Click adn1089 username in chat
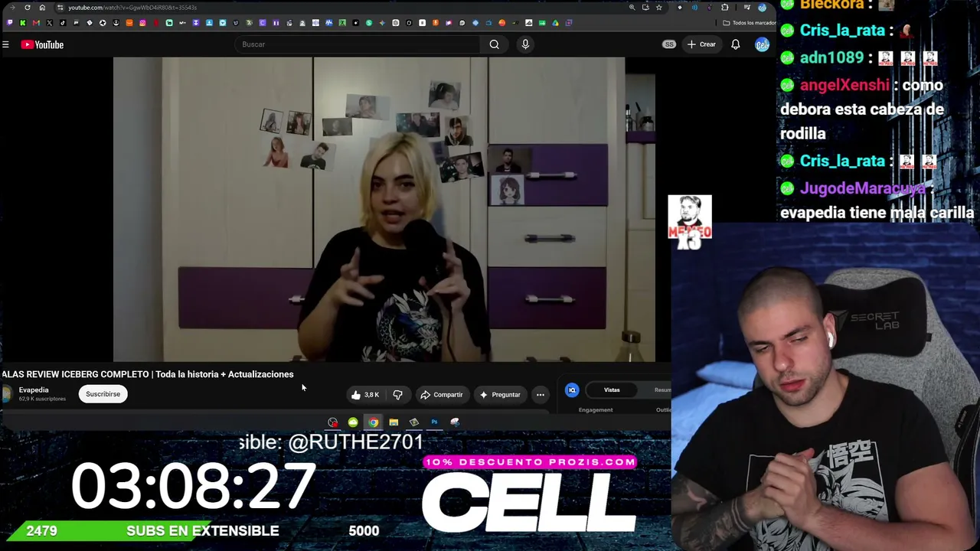Image resolution: width=980 pixels, height=551 pixels. [831, 58]
